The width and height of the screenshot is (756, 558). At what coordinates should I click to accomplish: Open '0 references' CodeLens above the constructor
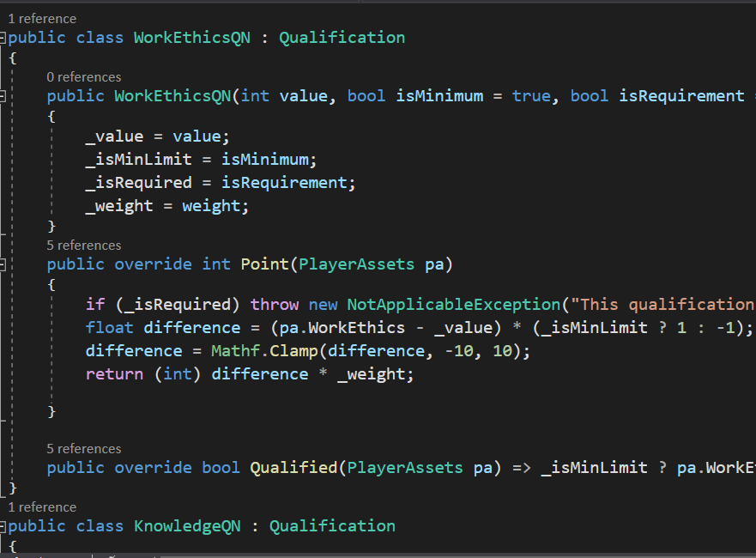(84, 77)
